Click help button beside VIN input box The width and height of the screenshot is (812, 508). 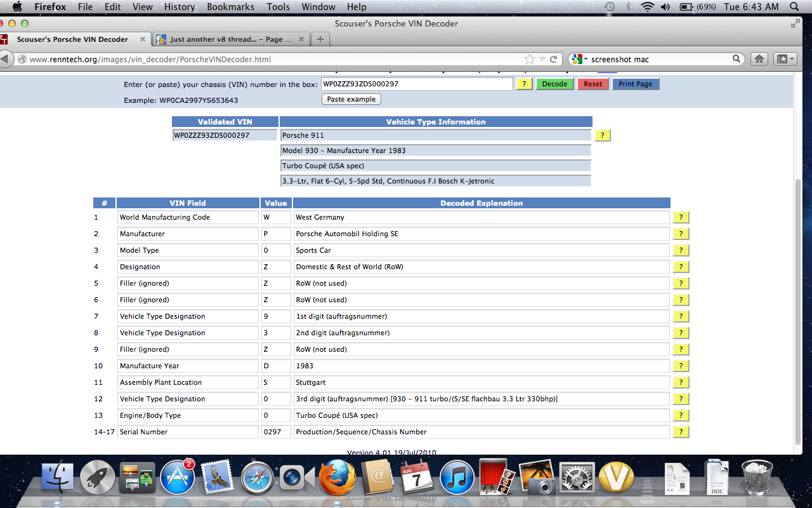(524, 84)
